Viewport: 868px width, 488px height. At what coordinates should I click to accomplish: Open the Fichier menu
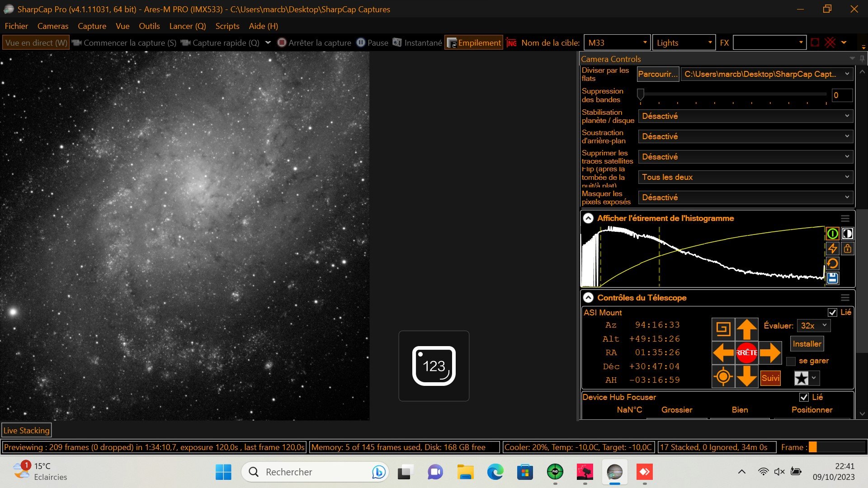[x=16, y=26]
